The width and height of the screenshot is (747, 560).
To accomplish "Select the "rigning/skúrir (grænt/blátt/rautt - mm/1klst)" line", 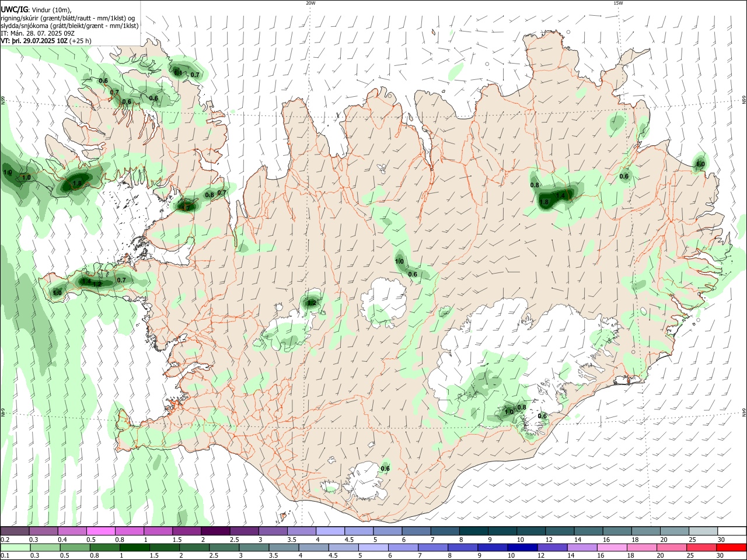I will tap(68, 18).
